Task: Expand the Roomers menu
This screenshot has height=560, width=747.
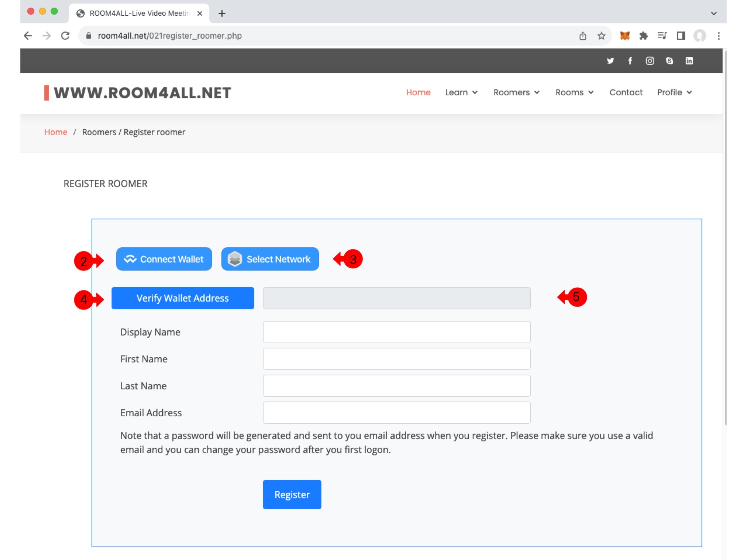Action: 516,92
